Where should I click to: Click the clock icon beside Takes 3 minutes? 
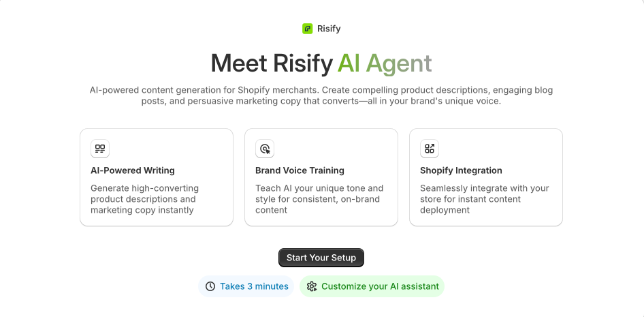[210, 286]
